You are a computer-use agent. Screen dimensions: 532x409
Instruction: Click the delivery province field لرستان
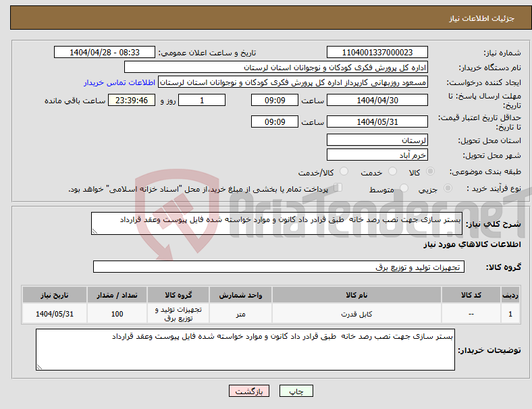point(377,140)
